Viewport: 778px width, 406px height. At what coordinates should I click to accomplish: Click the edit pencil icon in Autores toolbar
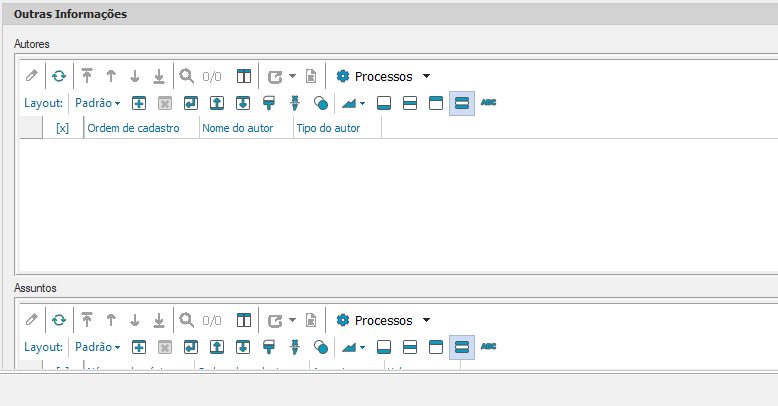31,76
